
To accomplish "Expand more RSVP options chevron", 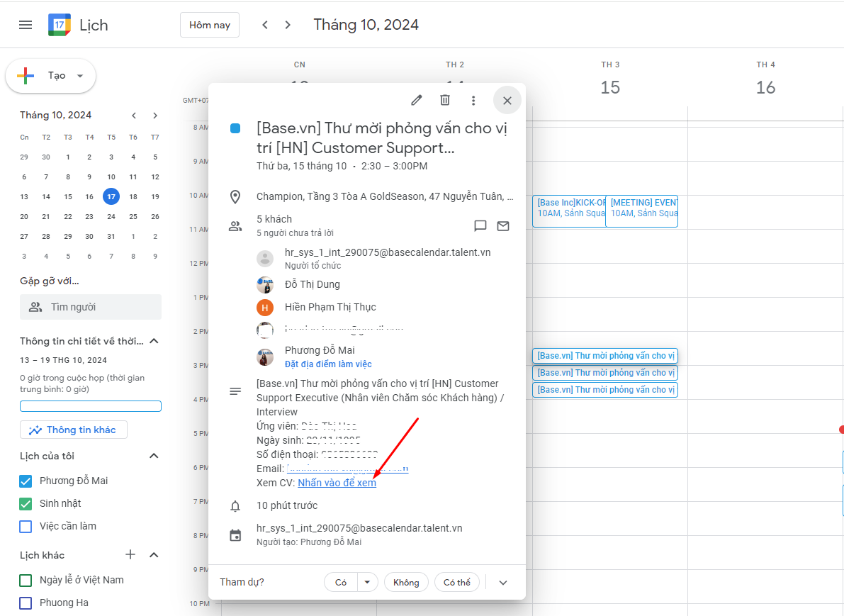I will point(502,582).
